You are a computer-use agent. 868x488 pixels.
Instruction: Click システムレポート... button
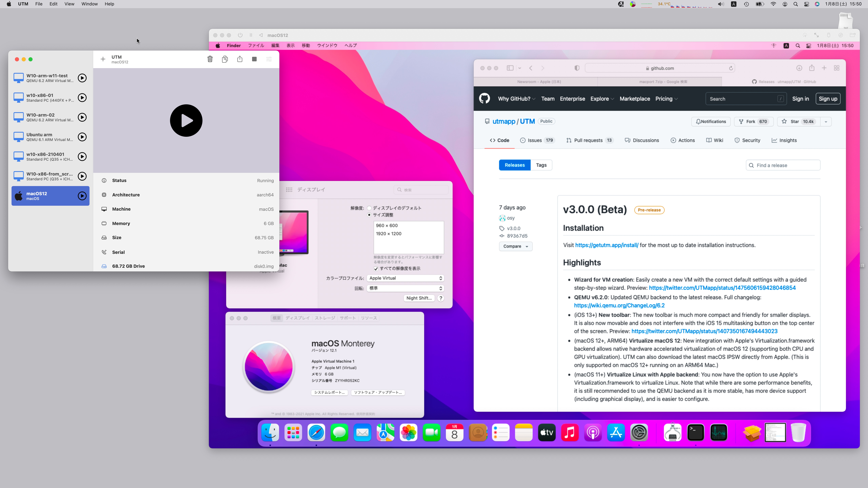[x=329, y=392]
